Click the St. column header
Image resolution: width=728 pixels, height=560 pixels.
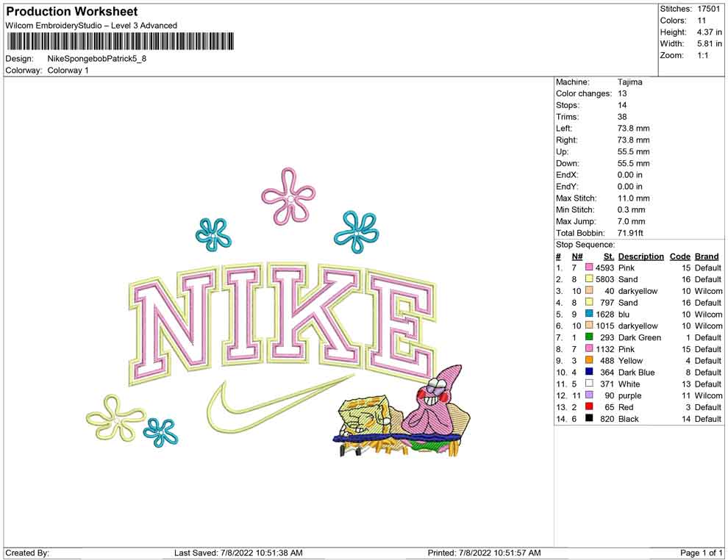point(609,256)
